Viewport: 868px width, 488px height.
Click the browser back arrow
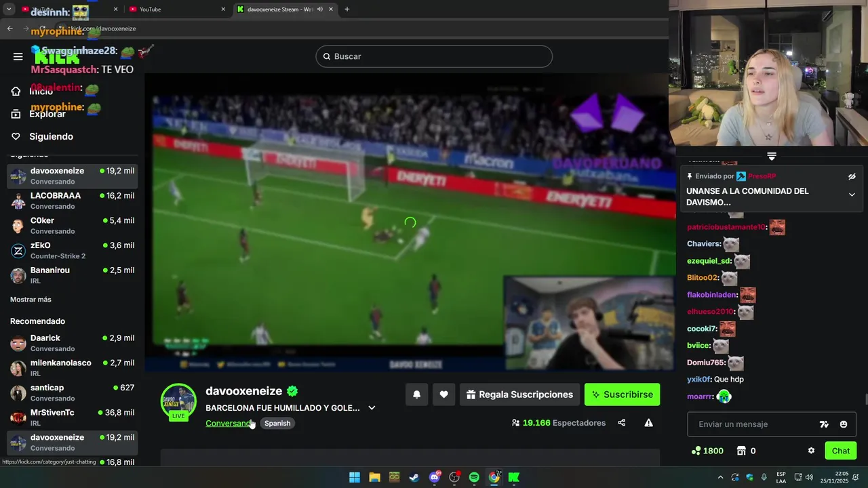coord(9,28)
